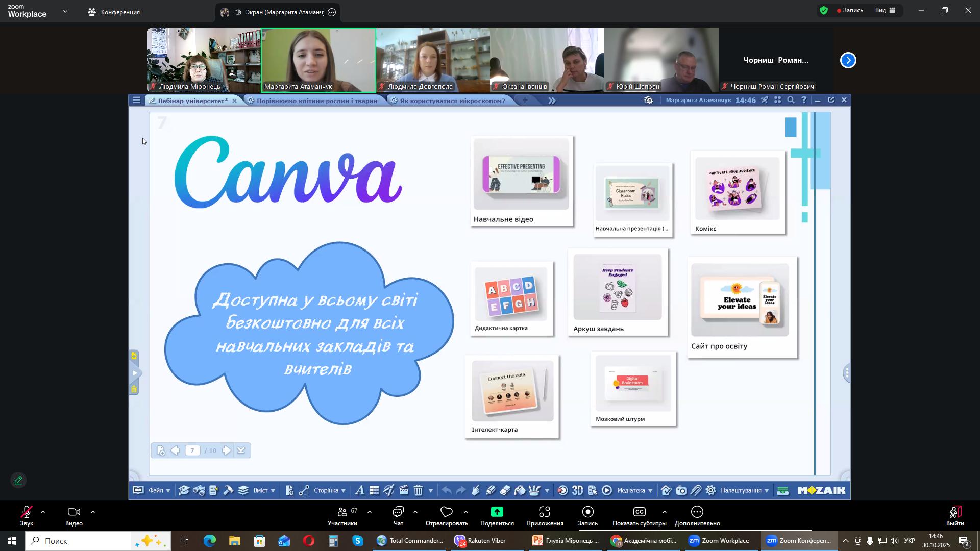980x551 pixels.
Task: Unmute microphone with Звук button
Action: [x=27, y=516]
